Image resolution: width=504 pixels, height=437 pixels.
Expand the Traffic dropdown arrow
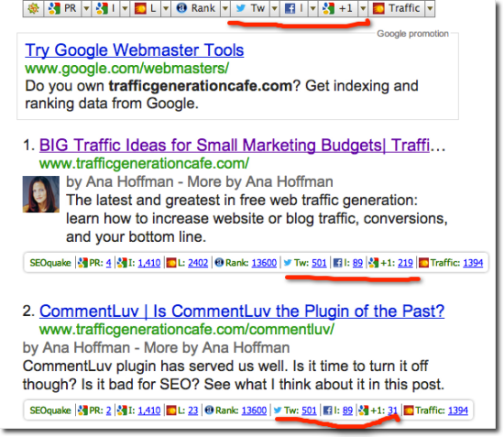pyautogui.click(x=430, y=8)
